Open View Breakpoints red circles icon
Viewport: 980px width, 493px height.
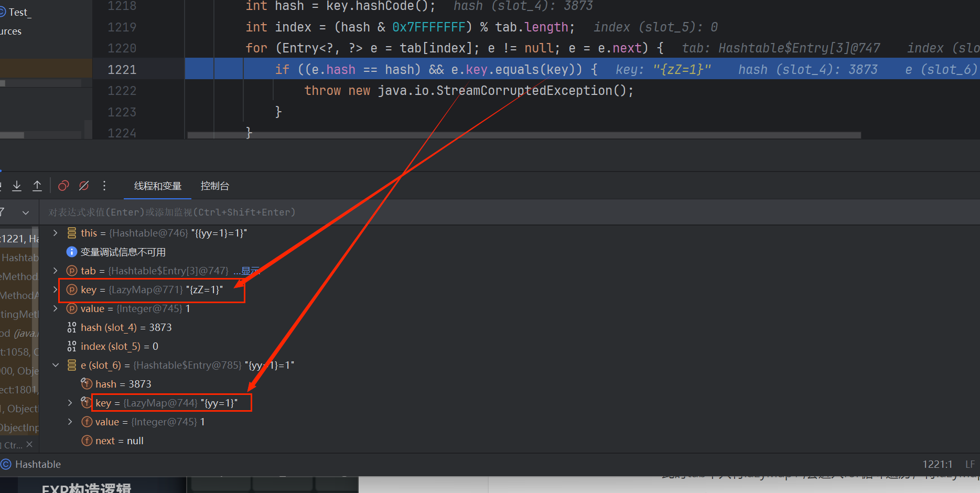(63, 186)
